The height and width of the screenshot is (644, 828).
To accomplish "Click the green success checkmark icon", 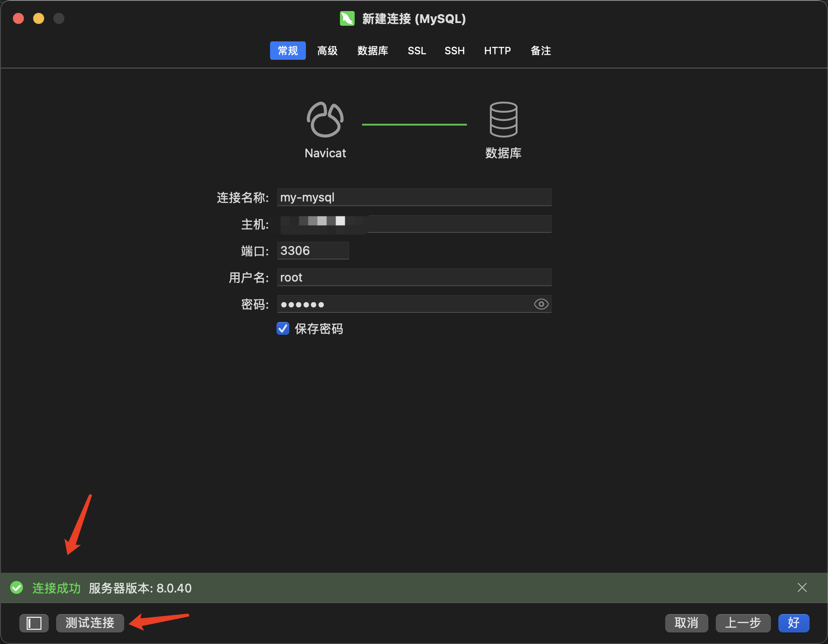I will (x=17, y=588).
